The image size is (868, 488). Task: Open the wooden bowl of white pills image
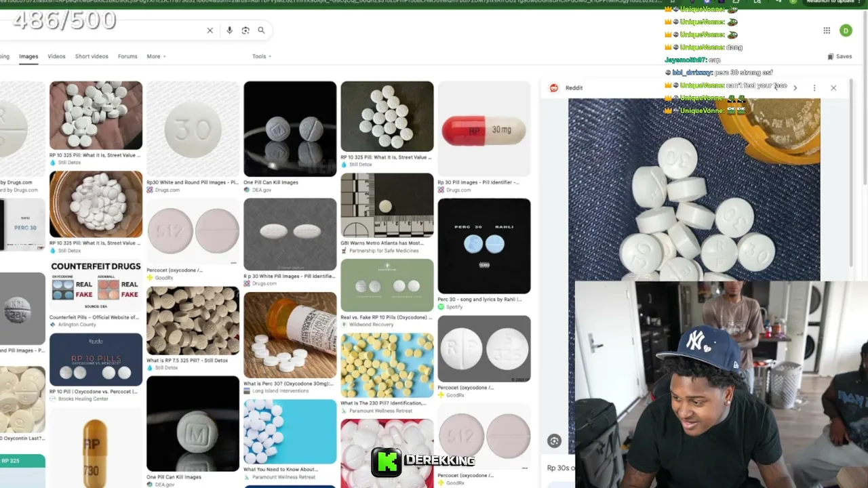tap(96, 204)
